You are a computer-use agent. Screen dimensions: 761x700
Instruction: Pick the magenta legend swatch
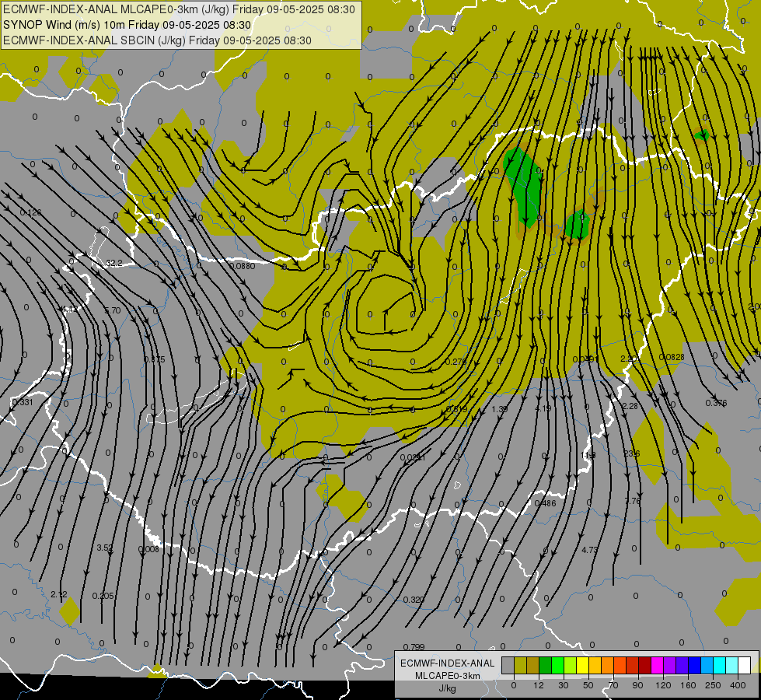click(x=657, y=665)
